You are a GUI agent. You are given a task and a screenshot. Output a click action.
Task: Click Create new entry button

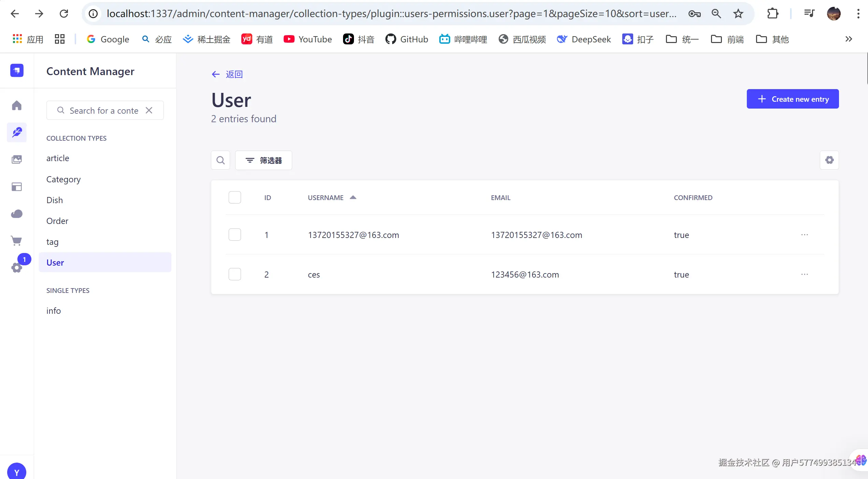click(x=792, y=99)
